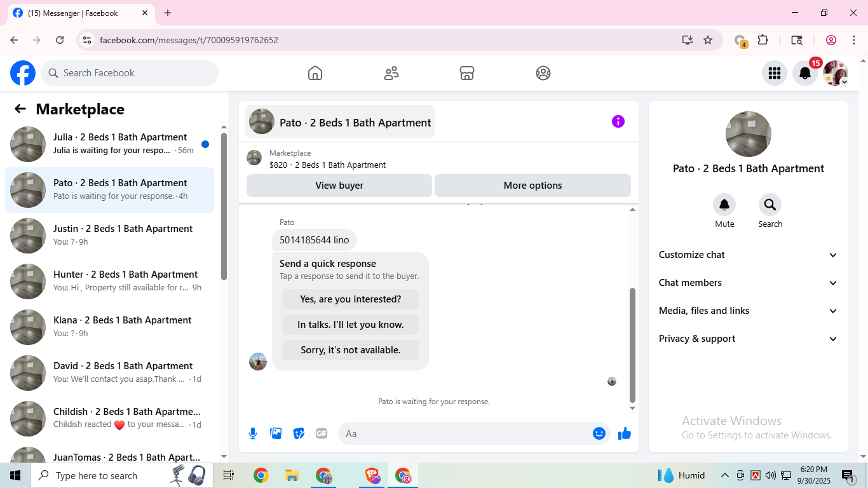Expand the Privacy & support section
Image resolution: width=868 pixels, height=488 pixels.
[x=749, y=339]
